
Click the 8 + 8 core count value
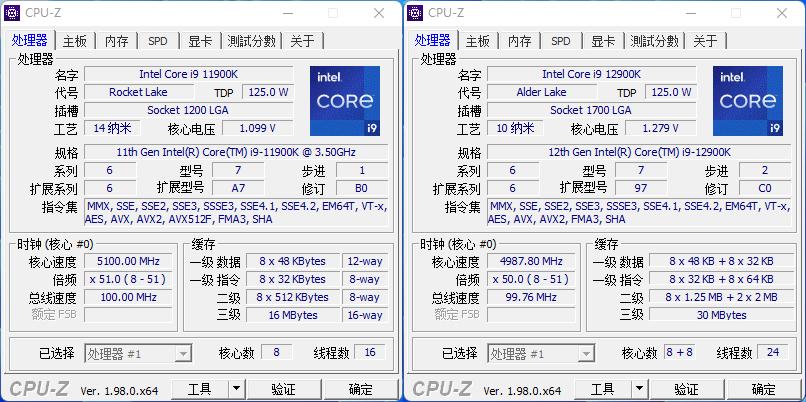click(680, 352)
